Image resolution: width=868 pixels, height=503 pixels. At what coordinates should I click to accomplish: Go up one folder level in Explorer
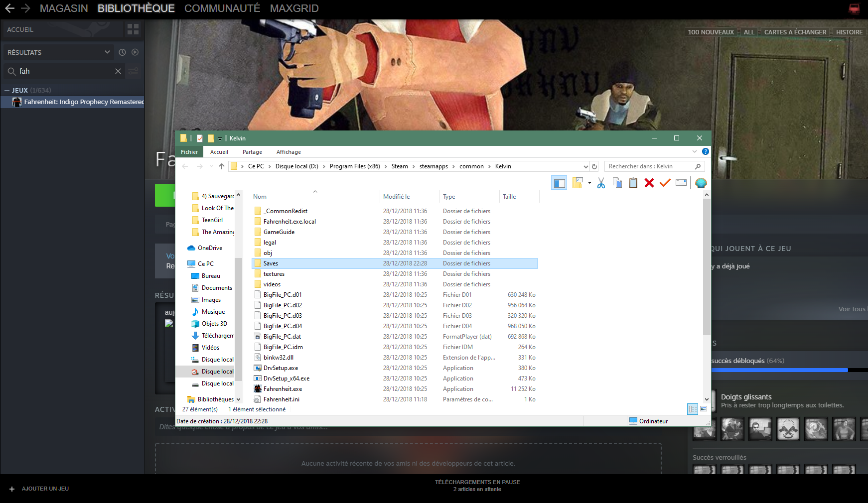222,166
